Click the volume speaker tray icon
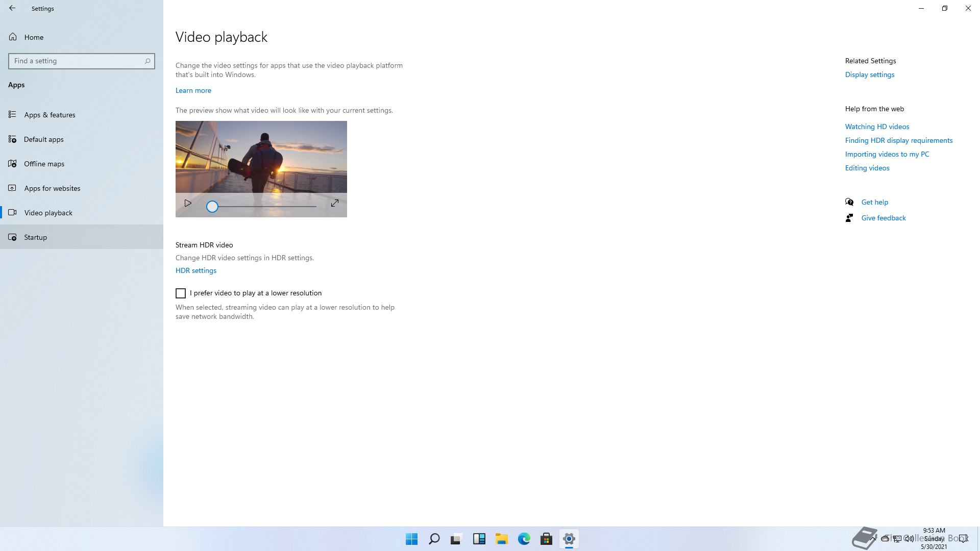Viewport: 980px width, 551px height. point(909,538)
